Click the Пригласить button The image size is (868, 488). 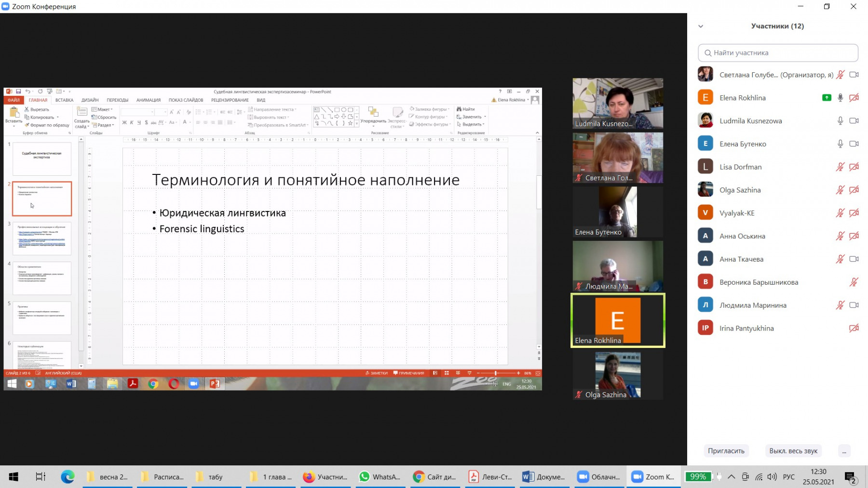pyautogui.click(x=726, y=451)
